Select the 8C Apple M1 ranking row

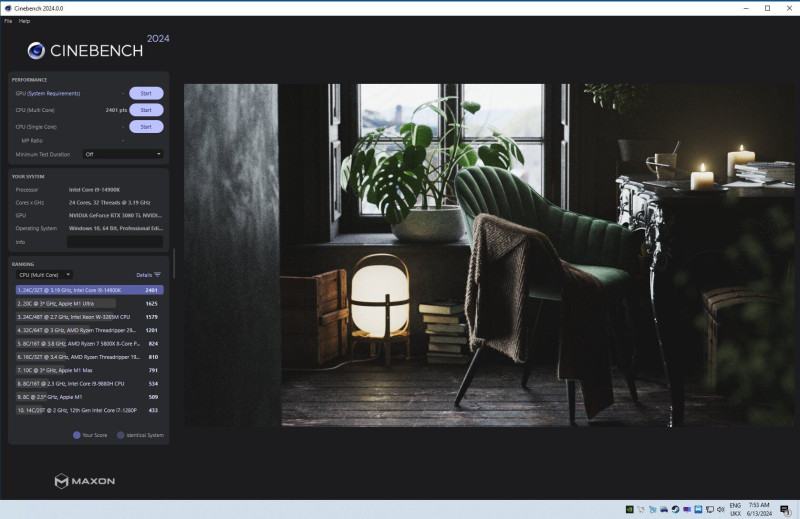[x=90, y=397]
